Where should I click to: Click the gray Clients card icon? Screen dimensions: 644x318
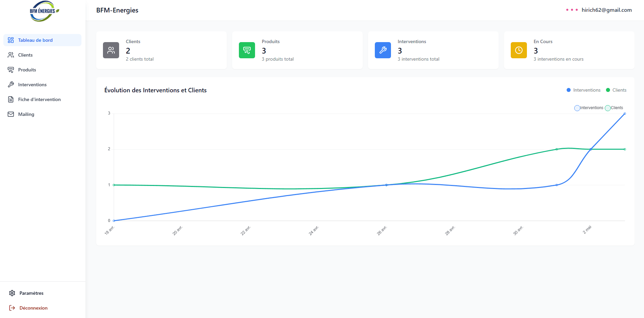pyautogui.click(x=111, y=50)
